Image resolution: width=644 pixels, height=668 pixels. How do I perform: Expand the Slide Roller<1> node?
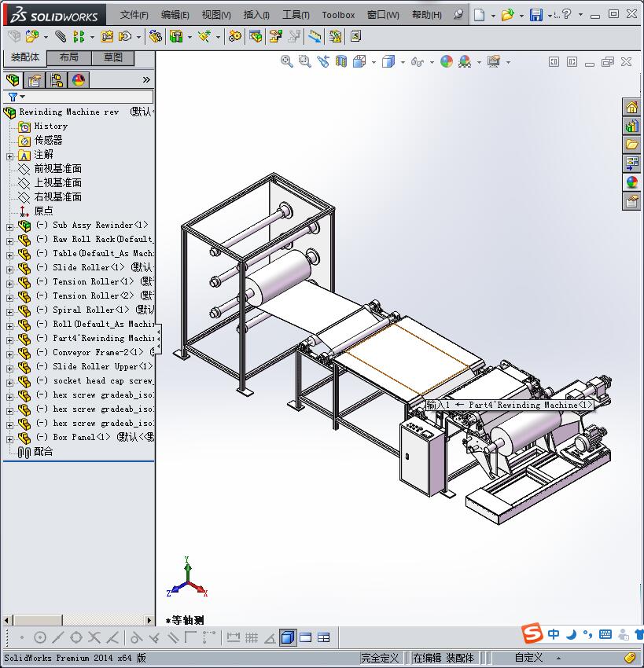click(9, 270)
